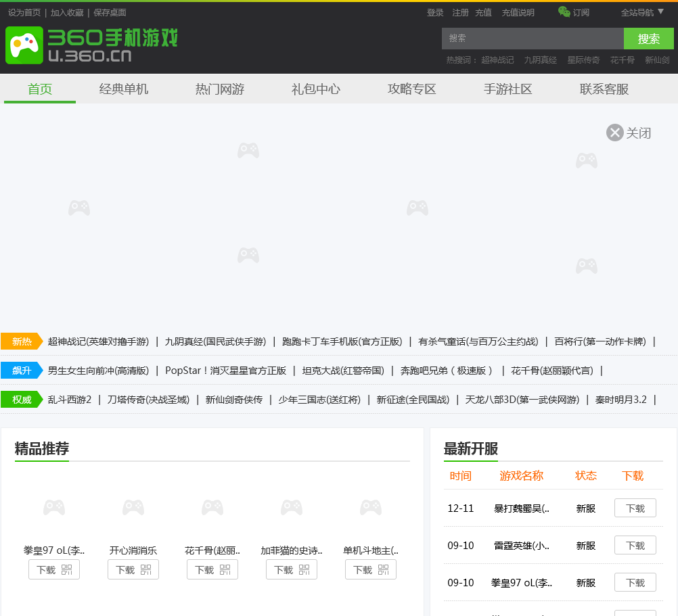
Task: Expand the 全站导航 dropdown
Action: (642, 13)
